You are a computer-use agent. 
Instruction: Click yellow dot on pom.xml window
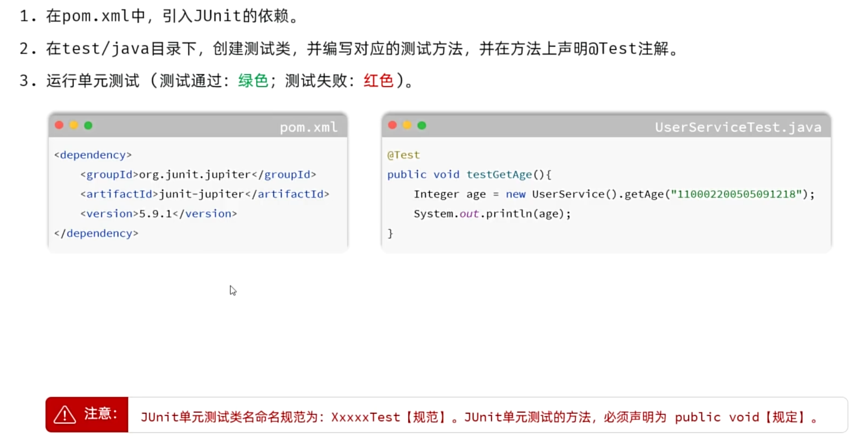pos(74,125)
